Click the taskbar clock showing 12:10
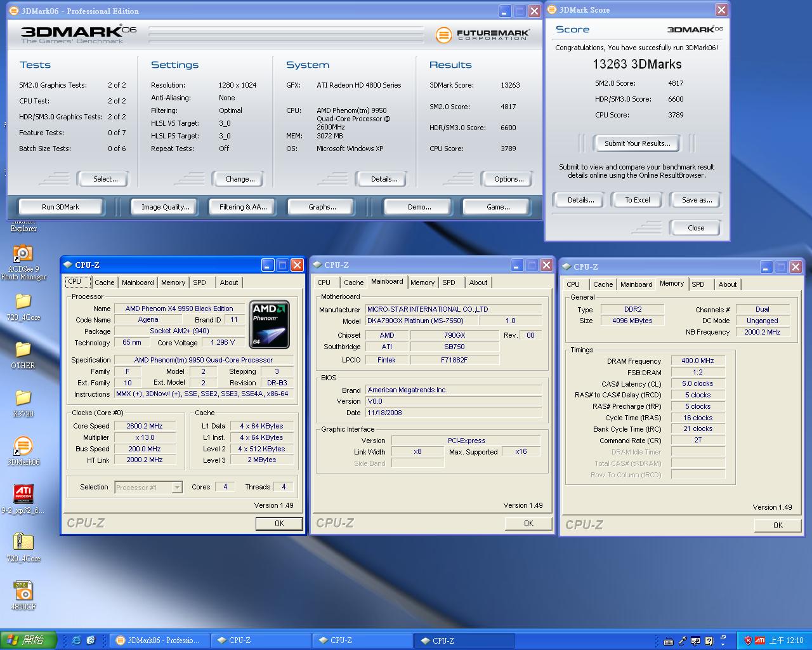Image resolution: width=812 pixels, height=650 pixels. pyautogui.click(x=786, y=640)
